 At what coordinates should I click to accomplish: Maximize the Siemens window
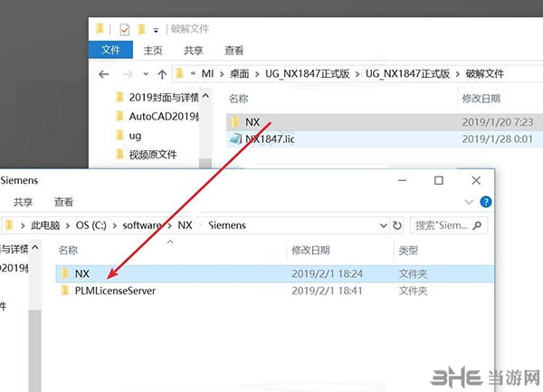pyautogui.click(x=439, y=180)
